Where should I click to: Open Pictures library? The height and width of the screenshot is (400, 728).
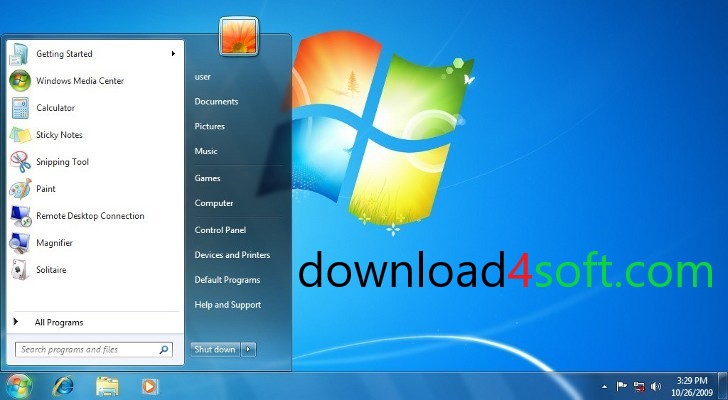[x=209, y=126]
